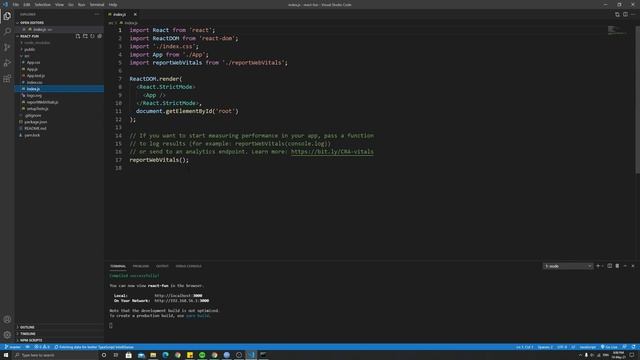This screenshot has width=640, height=360.
Task: Refresh the REACT-FUN explorer tree
Action: pos(92,36)
